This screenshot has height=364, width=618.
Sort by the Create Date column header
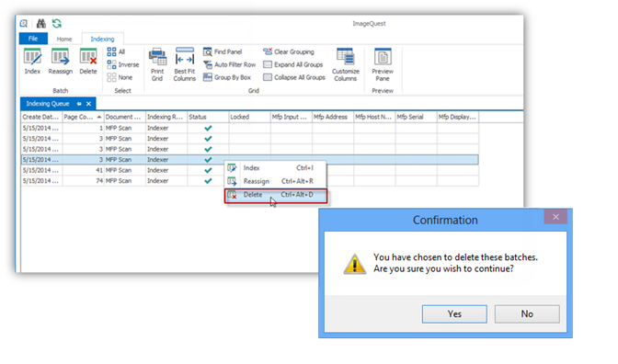(x=41, y=117)
